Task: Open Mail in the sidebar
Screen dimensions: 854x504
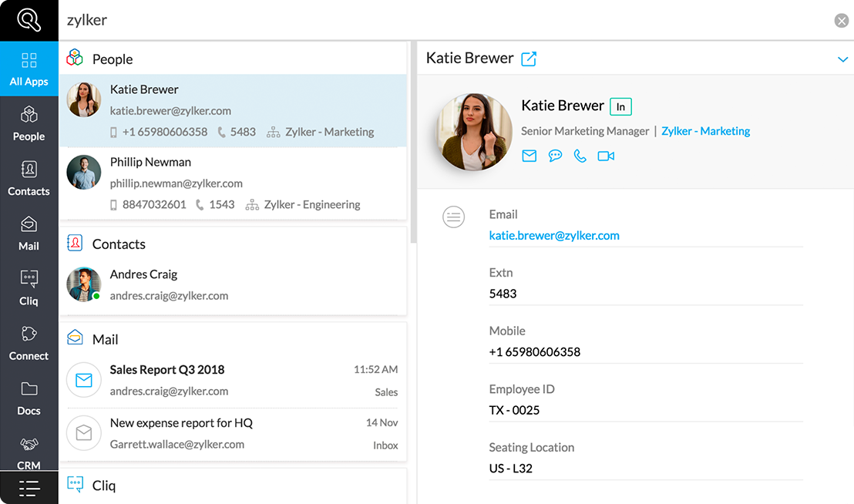Action: click(x=29, y=234)
